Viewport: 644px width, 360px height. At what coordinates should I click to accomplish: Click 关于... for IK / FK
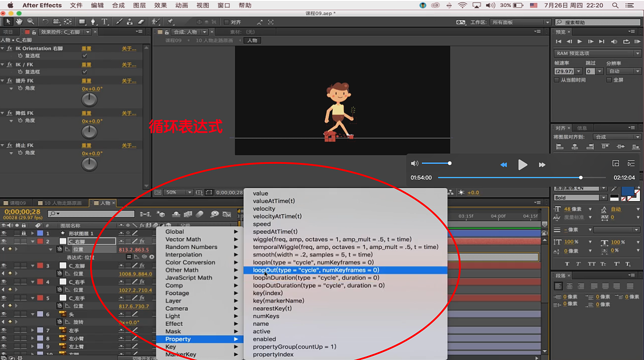[129, 65]
